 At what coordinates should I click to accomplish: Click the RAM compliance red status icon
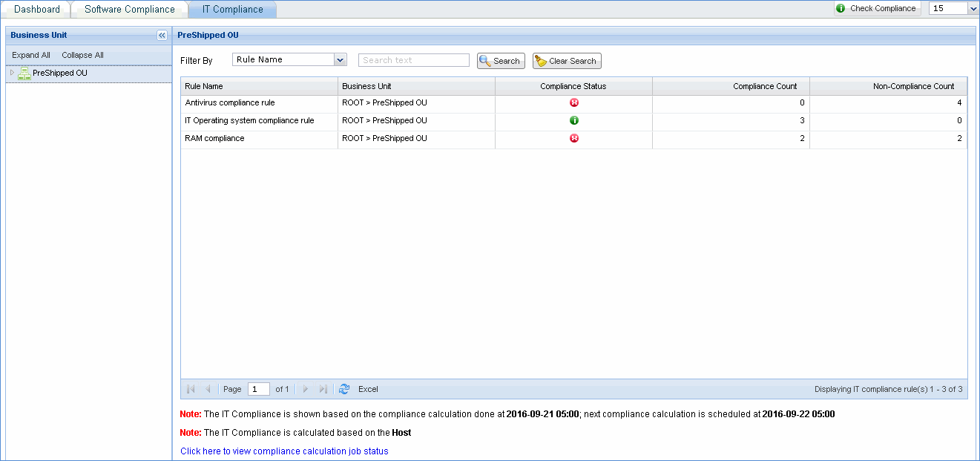(x=573, y=138)
